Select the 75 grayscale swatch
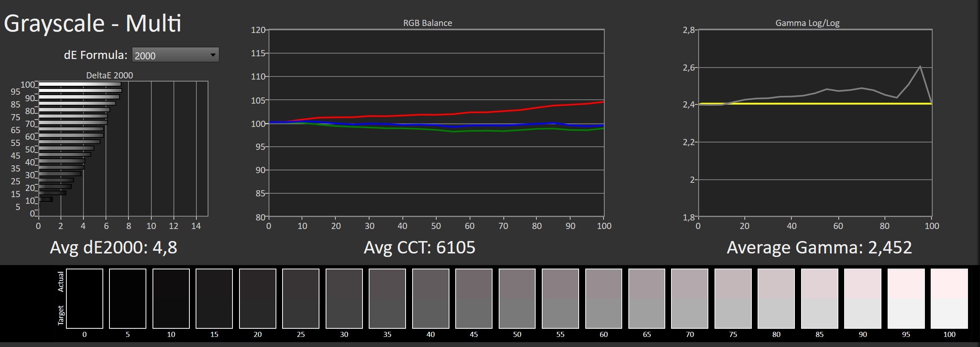Image resolution: width=980 pixels, height=347 pixels. 733,298
